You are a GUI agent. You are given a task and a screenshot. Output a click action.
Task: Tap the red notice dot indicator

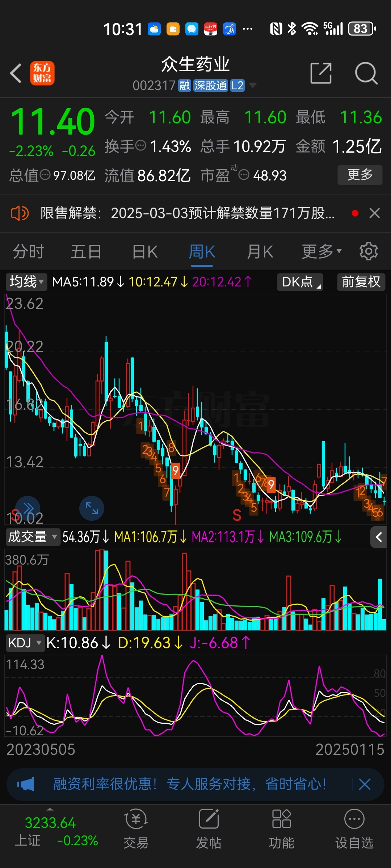click(x=355, y=213)
